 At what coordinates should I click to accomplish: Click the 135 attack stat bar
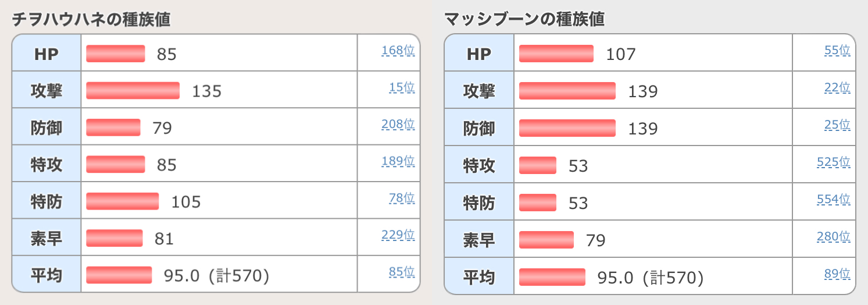point(133,91)
